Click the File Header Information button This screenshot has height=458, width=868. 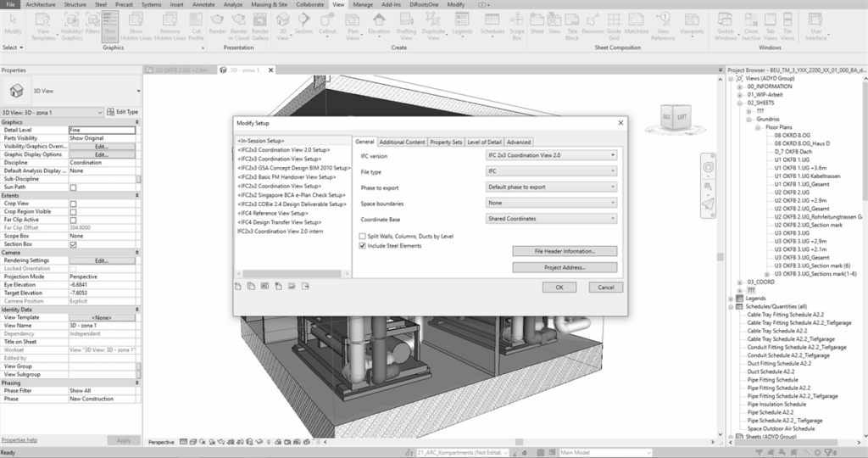[565, 251]
